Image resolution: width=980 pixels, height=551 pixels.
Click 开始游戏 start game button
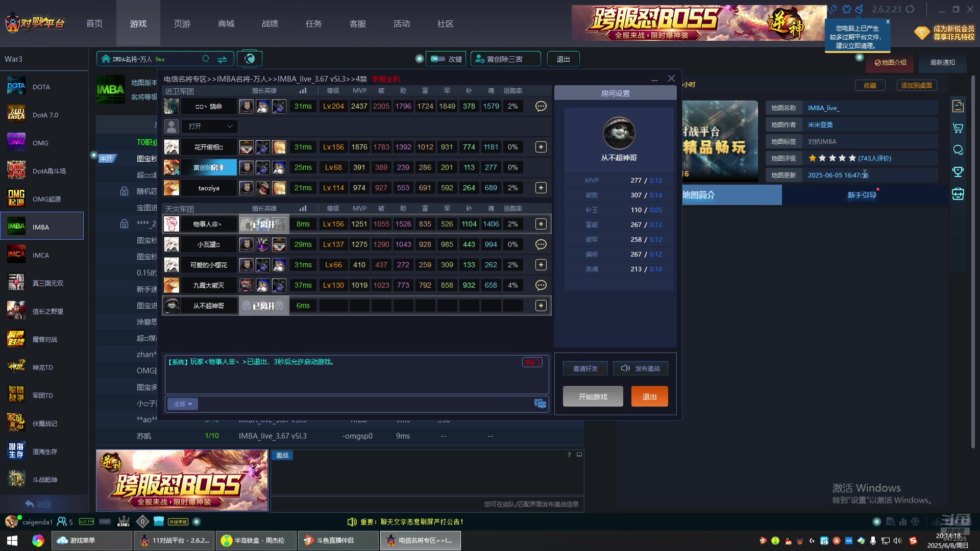point(593,396)
